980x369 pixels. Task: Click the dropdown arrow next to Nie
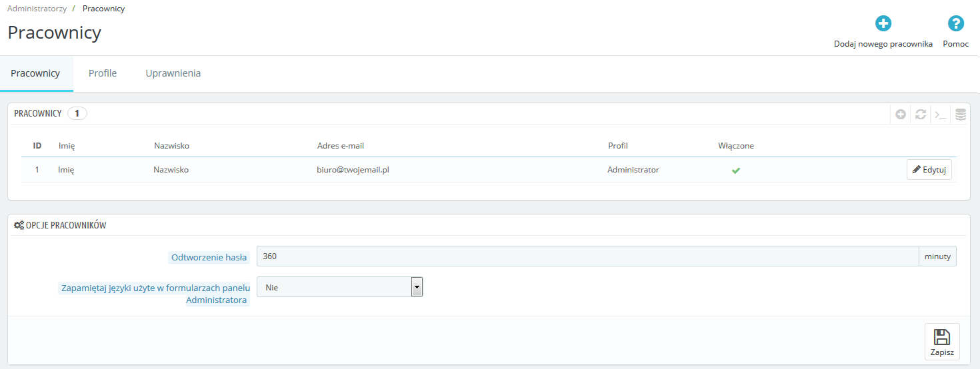click(x=417, y=287)
